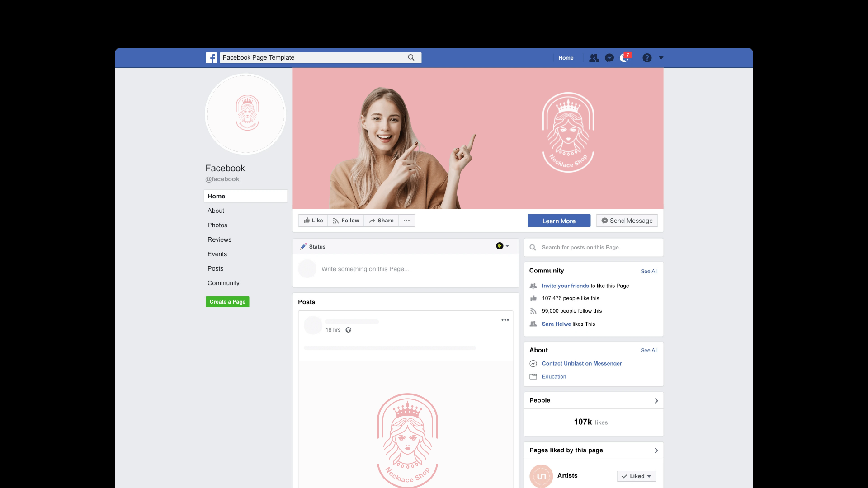Screen dimensions: 868x488
Task: Click the pencil Status edit icon
Action: pyautogui.click(x=302, y=246)
